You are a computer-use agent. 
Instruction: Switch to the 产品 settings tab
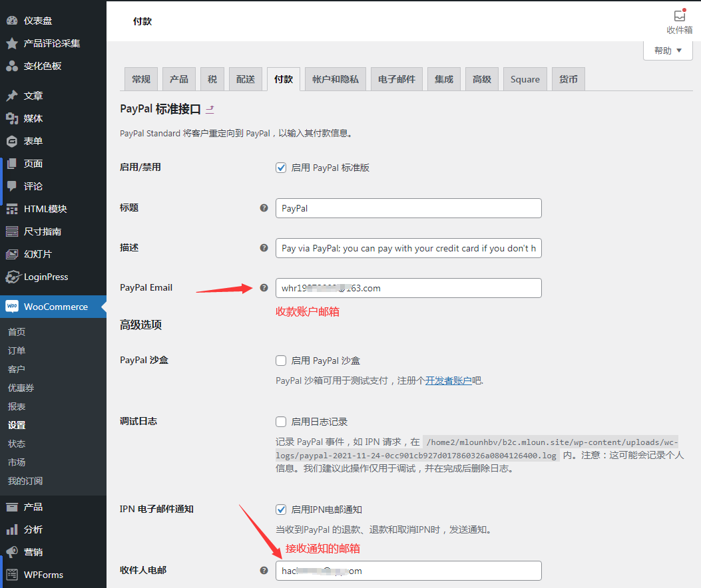tap(179, 79)
